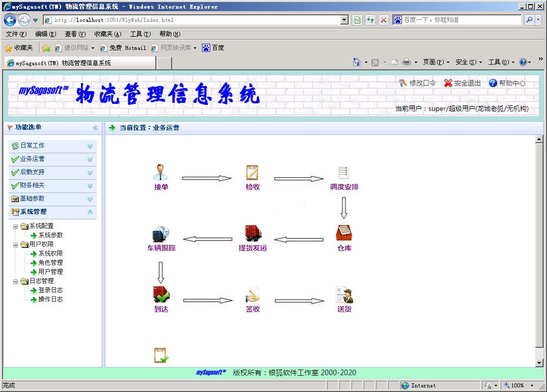This screenshot has width=547, height=392.
Task: Click the Refresh page icon
Action: click(x=370, y=20)
